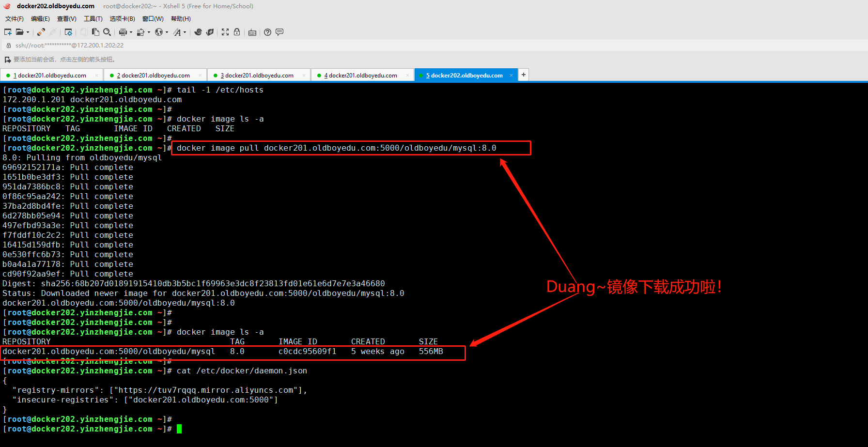Open the 工具(T) menu

point(93,18)
